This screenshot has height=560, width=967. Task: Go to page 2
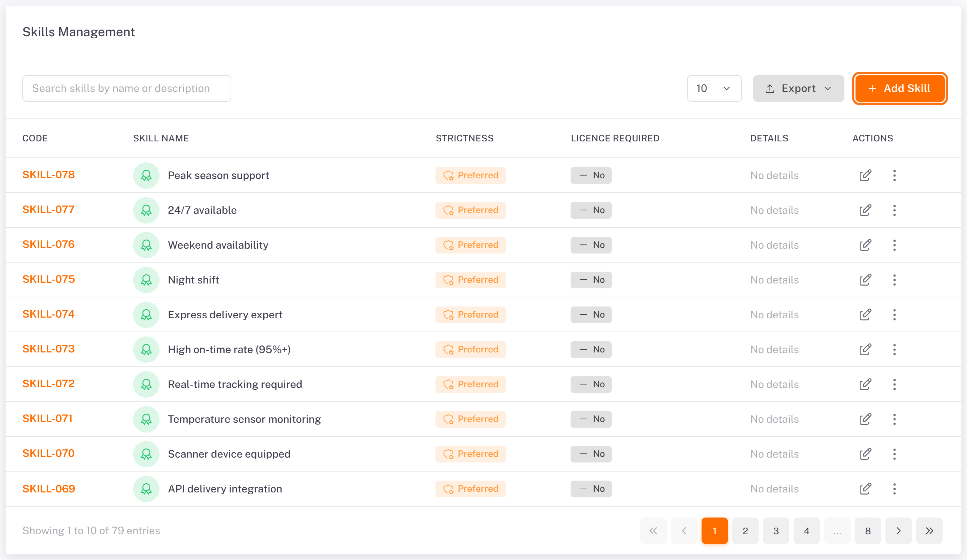click(745, 530)
